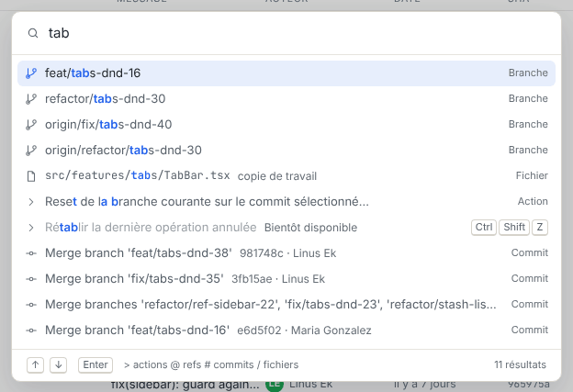Click the chevron beside 'Rétablir la dernière opération'
Viewport: 573px width, 392px height.
pyautogui.click(x=31, y=228)
